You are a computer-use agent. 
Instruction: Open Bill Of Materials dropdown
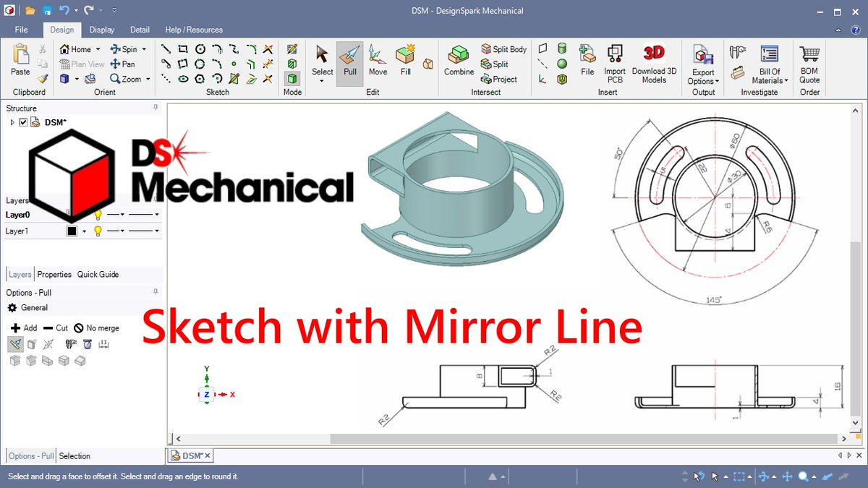786,82
